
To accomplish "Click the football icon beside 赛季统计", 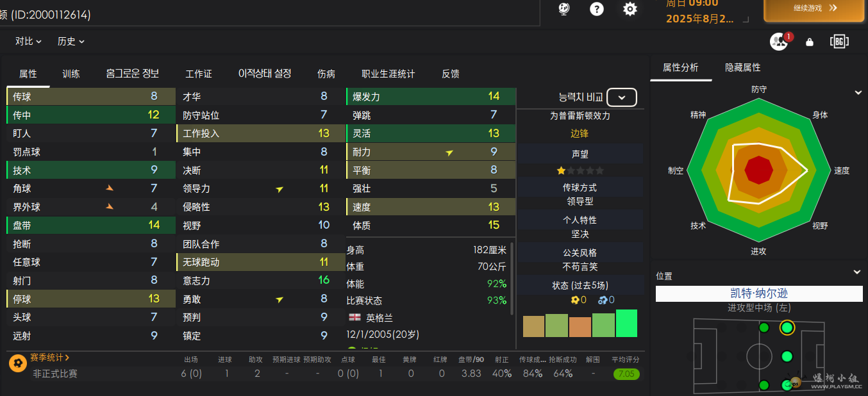I will click(x=18, y=363).
